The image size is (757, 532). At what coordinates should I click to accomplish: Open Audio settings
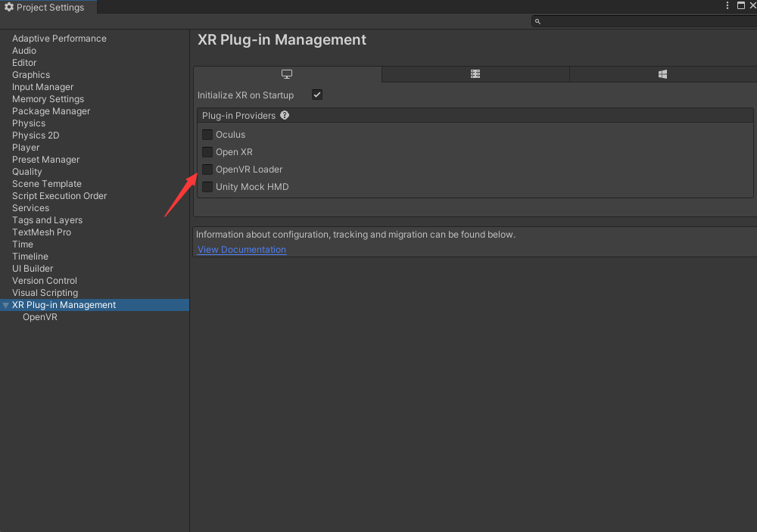coord(24,51)
